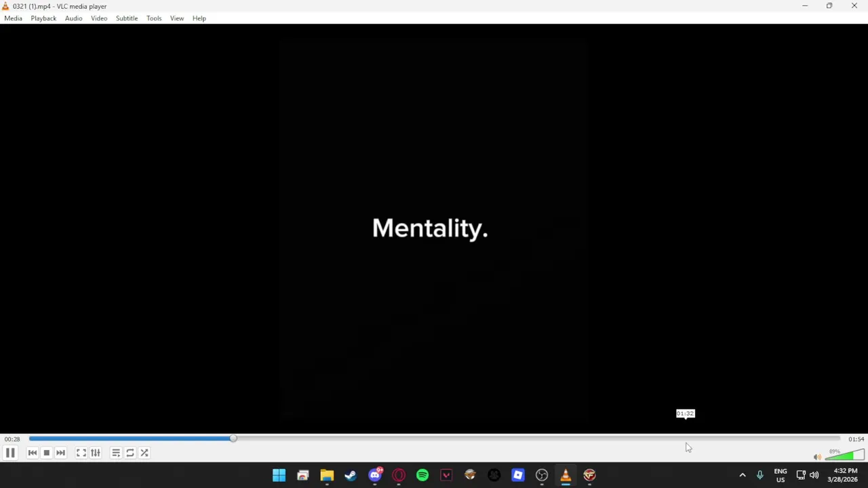This screenshot has width=868, height=488.
Task: Open Opera browser from taskbar
Action: [x=399, y=475]
